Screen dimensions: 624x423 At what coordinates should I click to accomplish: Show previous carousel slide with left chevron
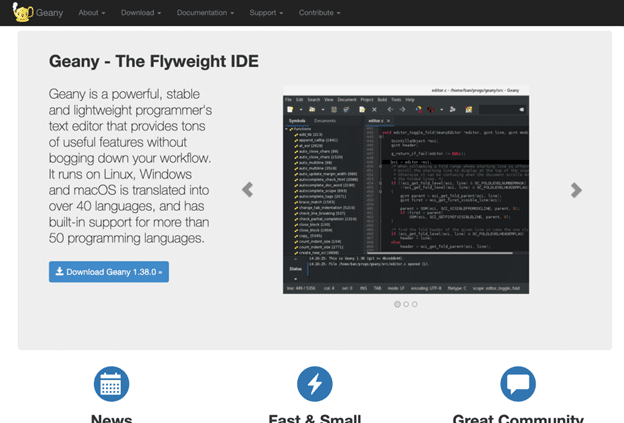[248, 190]
